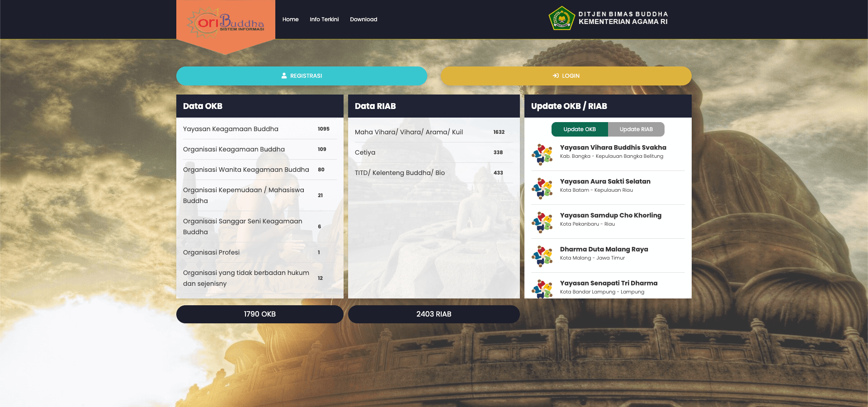This screenshot has height=407, width=868.
Task: Open the Info Terkini menu
Action: point(324,19)
